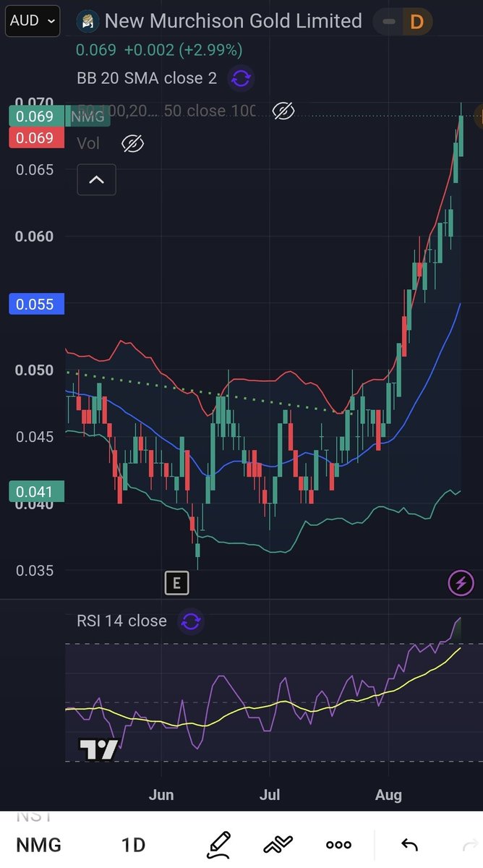Select the RSI 14 close indicator label

click(121, 621)
